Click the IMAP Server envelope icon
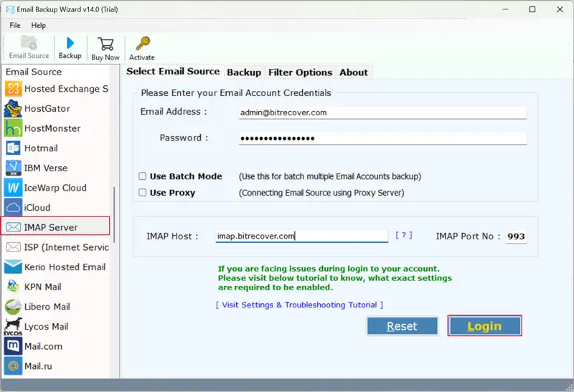The image size is (574, 392). [x=13, y=227]
